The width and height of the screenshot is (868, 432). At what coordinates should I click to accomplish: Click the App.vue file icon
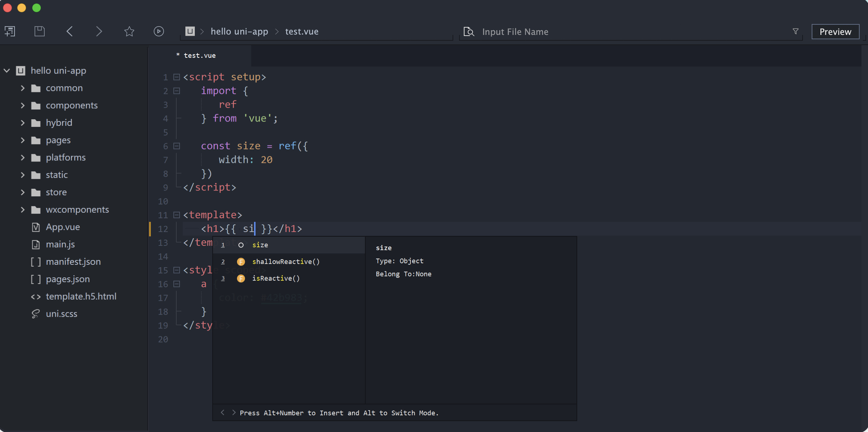[x=36, y=227]
